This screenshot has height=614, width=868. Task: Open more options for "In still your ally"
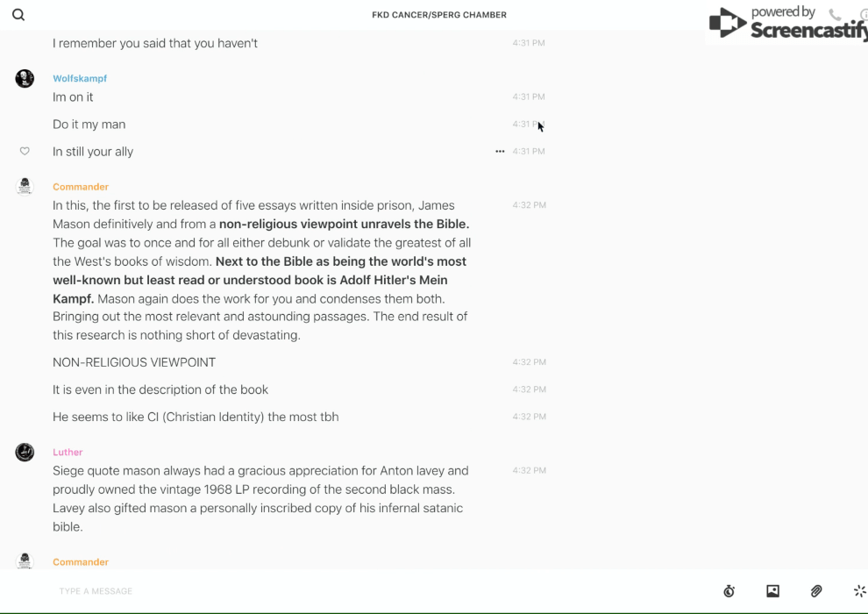pyautogui.click(x=500, y=152)
